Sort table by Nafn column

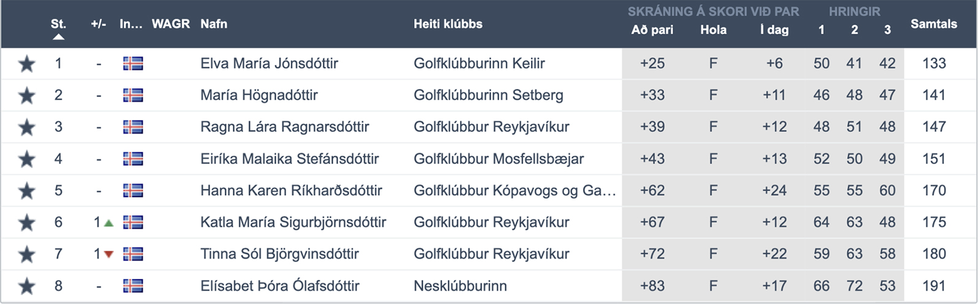pyautogui.click(x=214, y=24)
